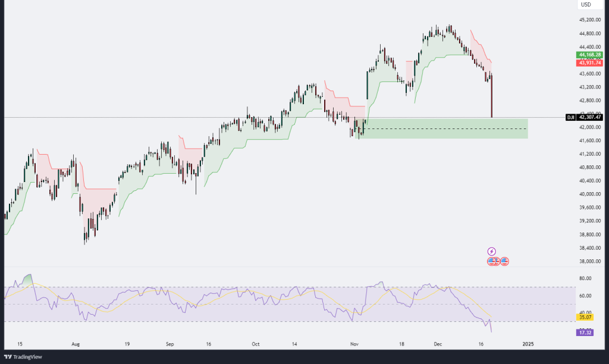Image resolution: width=609 pixels, height=364 pixels.
Task: Click the 60.00 RSI scale label
Action: (x=585, y=296)
